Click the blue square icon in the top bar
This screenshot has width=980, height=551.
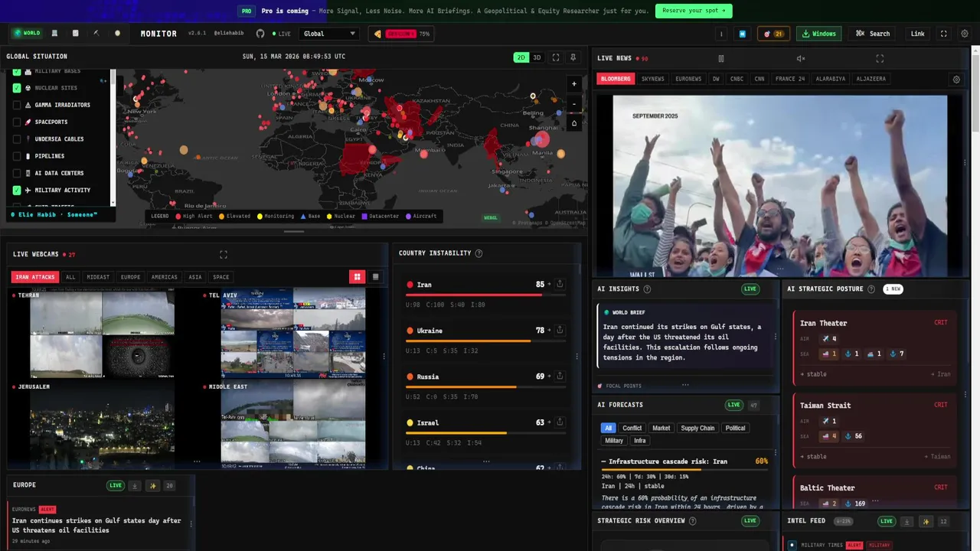point(742,34)
